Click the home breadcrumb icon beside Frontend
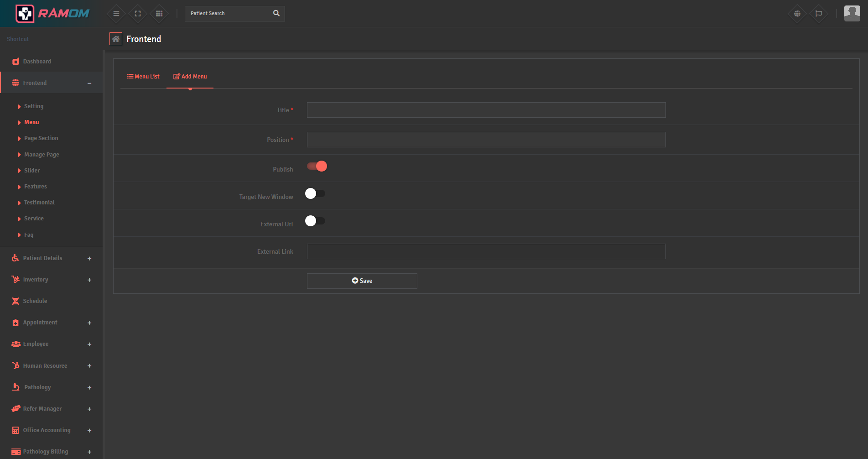 [116, 39]
